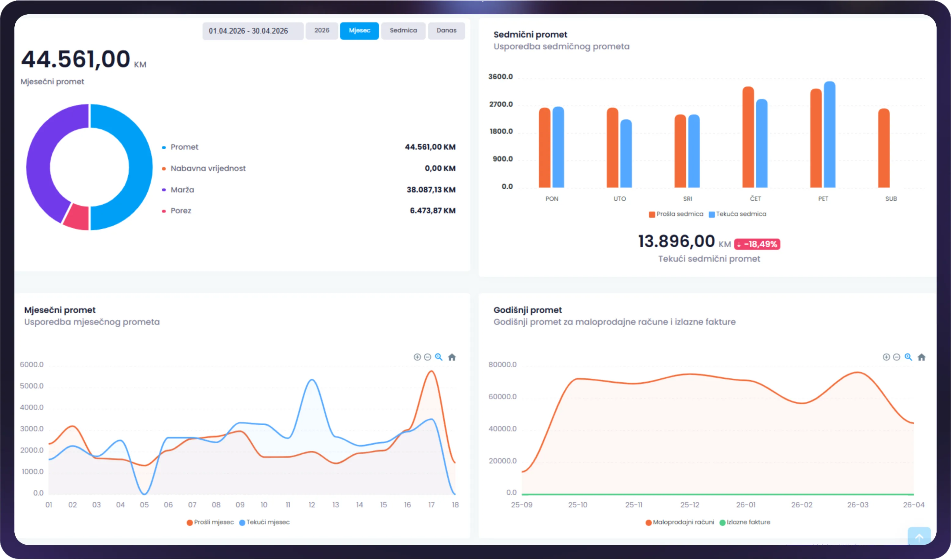Image resolution: width=951 pixels, height=560 pixels.
Task: Switch to the Mjesec period tab
Action: point(359,31)
